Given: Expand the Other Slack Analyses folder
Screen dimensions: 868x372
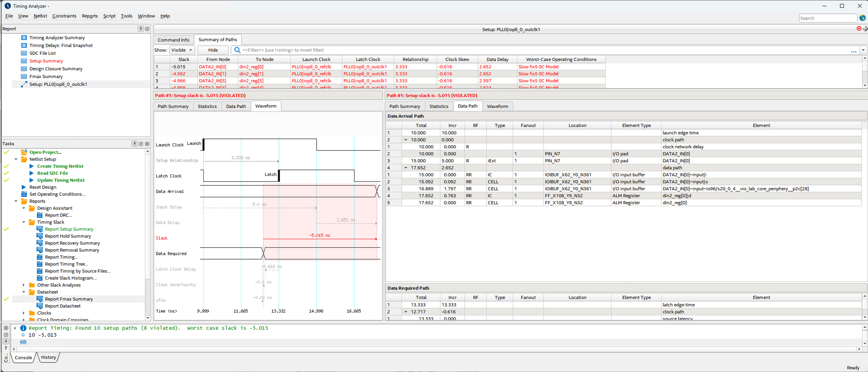Looking at the screenshot, I should pyautogui.click(x=24, y=285).
